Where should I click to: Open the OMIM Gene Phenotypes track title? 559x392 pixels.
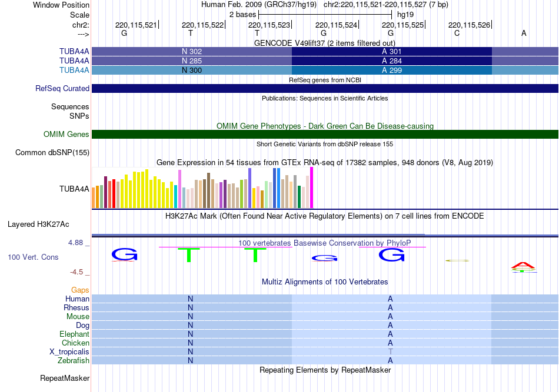coord(325,126)
